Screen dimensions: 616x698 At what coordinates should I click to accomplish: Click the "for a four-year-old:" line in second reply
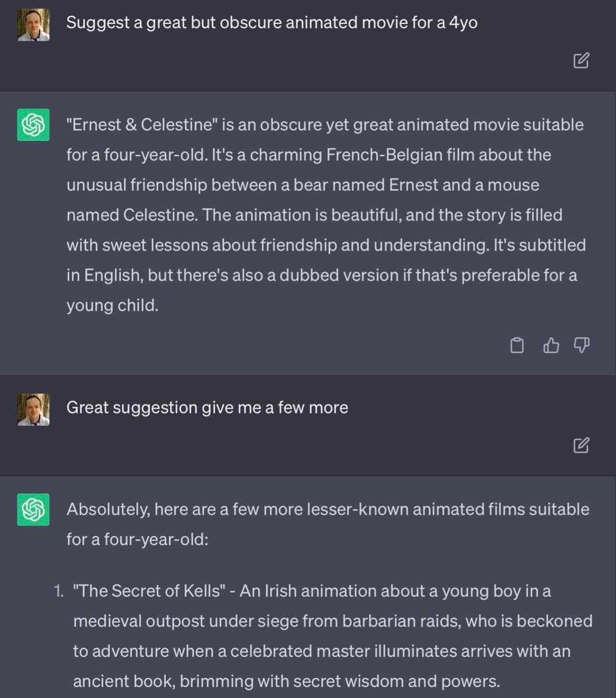tap(137, 539)
